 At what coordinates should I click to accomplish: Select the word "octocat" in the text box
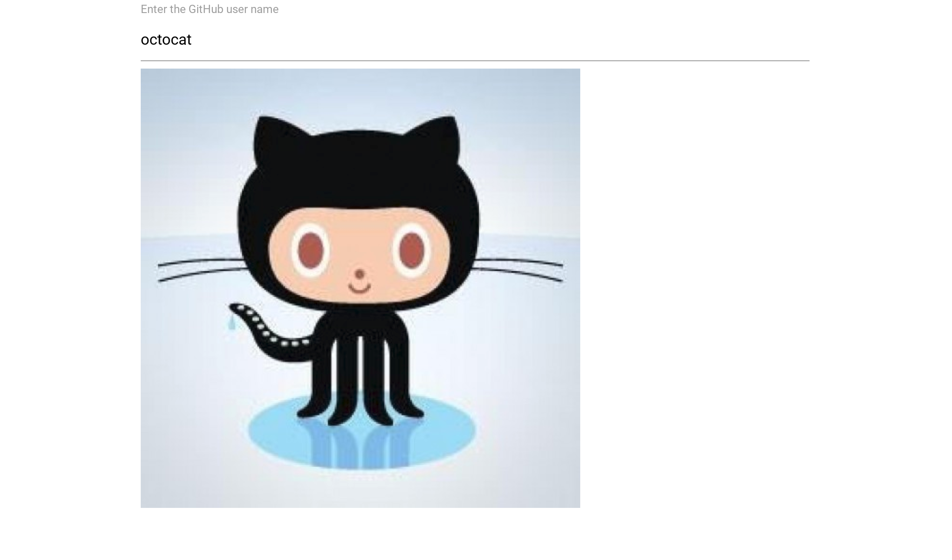[166, 40]
